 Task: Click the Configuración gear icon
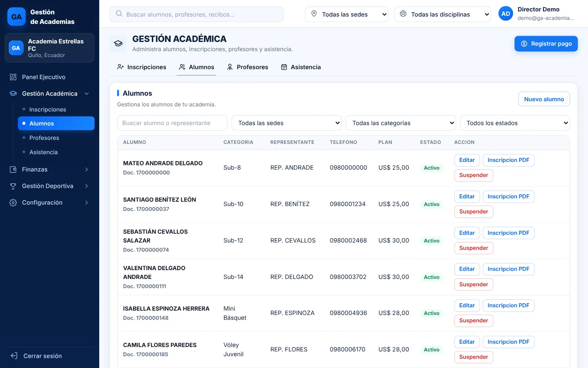tap(13, 202)
